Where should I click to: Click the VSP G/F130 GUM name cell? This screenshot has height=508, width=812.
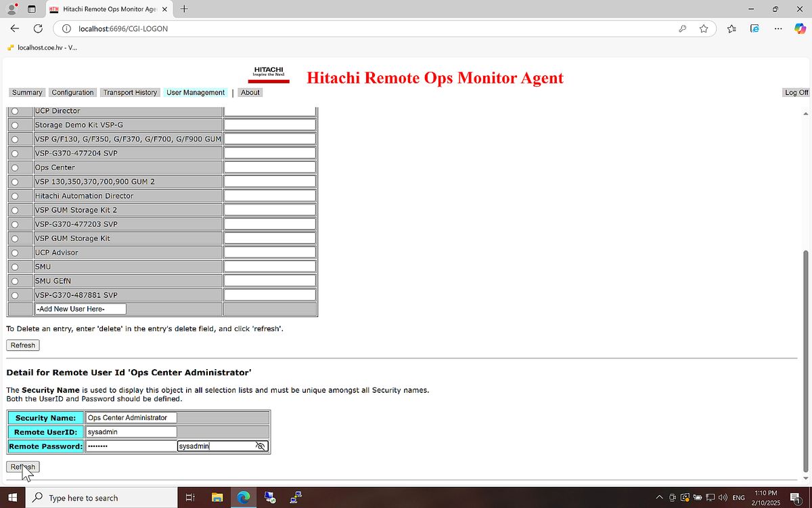[x=128, y=140]
